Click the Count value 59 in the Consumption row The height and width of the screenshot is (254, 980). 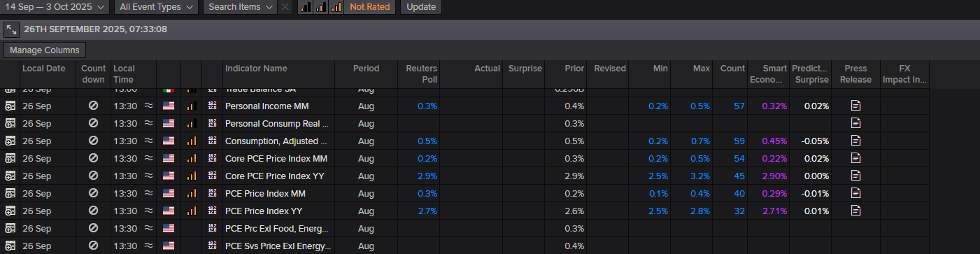coord(739,141)
